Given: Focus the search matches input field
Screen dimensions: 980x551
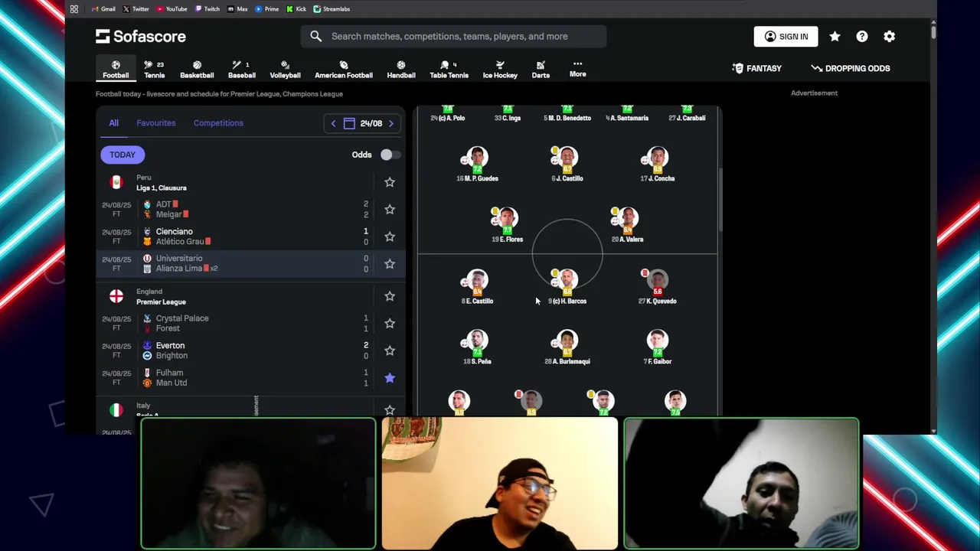Looking at the screenshot, I should point(454,36).
